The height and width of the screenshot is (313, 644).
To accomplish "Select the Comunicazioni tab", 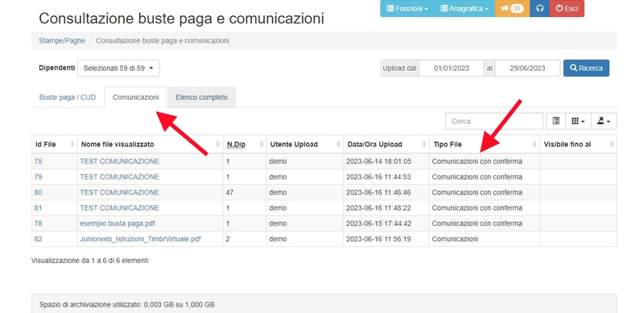I will click(x=135, y=97).
